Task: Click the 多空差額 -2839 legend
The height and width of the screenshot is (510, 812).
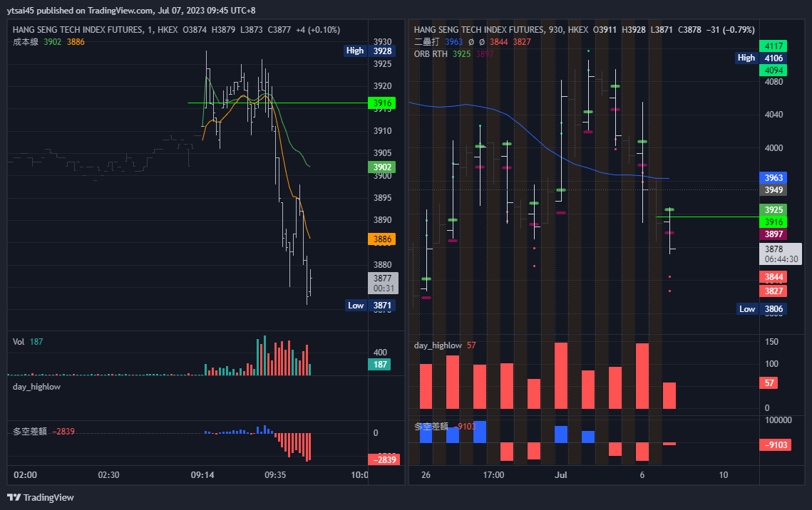Action: click(43, 432)
